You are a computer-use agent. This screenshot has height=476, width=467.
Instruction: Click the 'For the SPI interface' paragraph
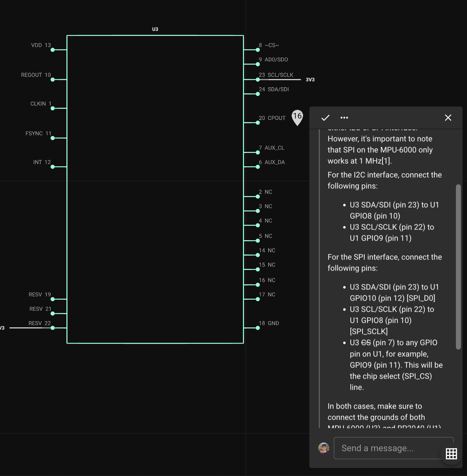385,262
